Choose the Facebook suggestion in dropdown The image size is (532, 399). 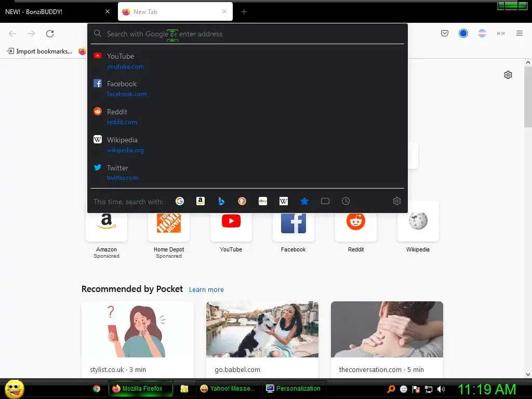(247, 88)
